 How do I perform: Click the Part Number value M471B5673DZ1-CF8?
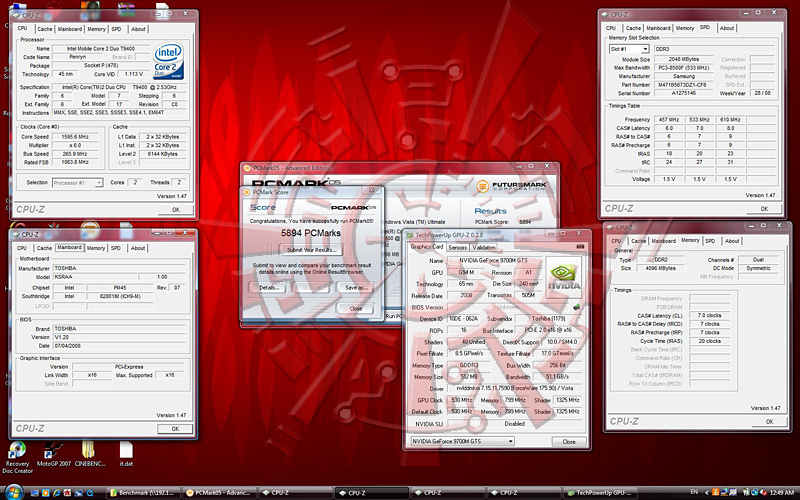pyautogui.click(x=684, y=85)
